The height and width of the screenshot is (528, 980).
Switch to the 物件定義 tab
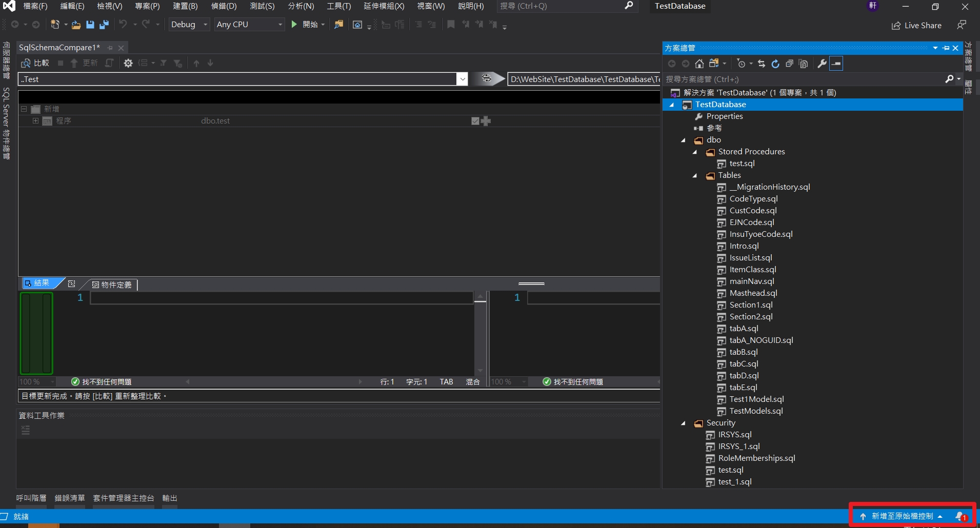tap(112, 285)
